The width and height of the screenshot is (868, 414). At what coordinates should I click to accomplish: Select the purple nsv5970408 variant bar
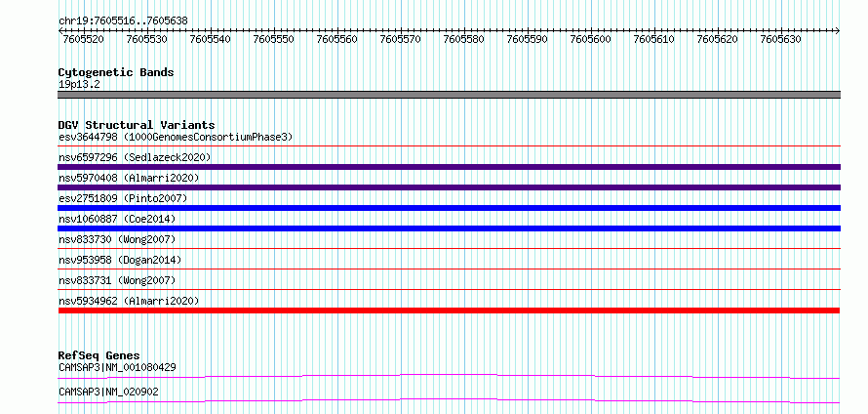pyautogui.click(x=449, y=187)
